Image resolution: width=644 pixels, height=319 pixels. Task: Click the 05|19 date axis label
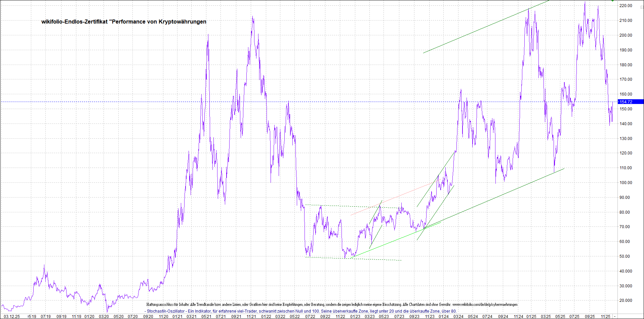(x=32, y=316)
